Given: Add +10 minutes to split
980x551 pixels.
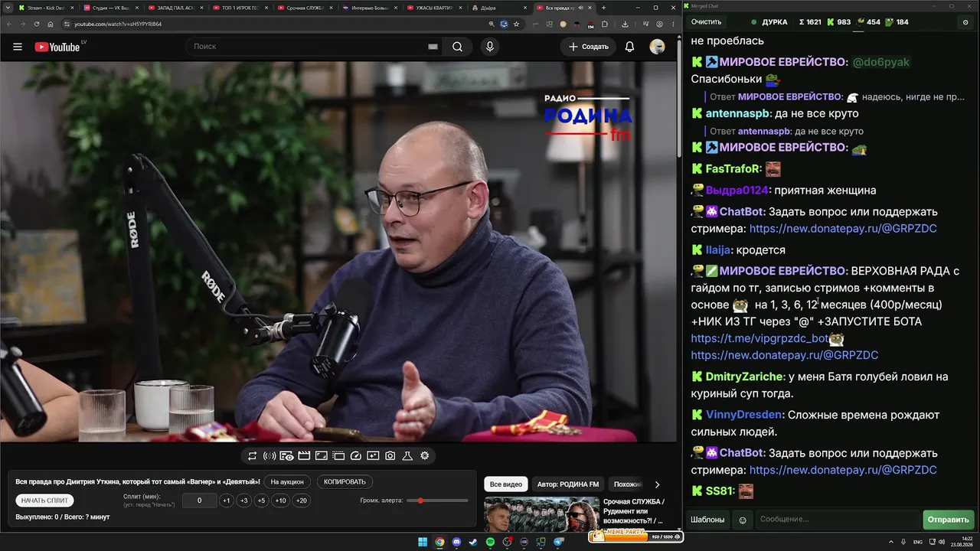Looking at the screenshot, I should click(x=281, y=500).
